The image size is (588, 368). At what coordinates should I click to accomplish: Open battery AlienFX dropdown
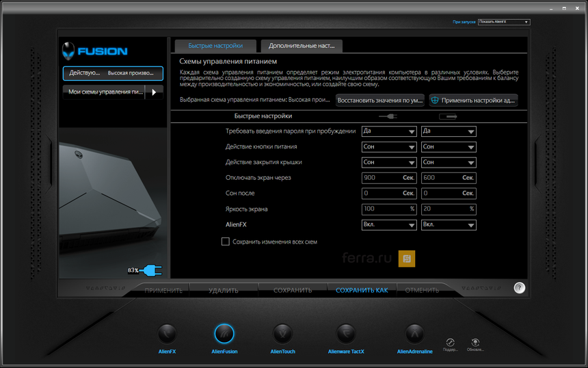tap(449, 225)
